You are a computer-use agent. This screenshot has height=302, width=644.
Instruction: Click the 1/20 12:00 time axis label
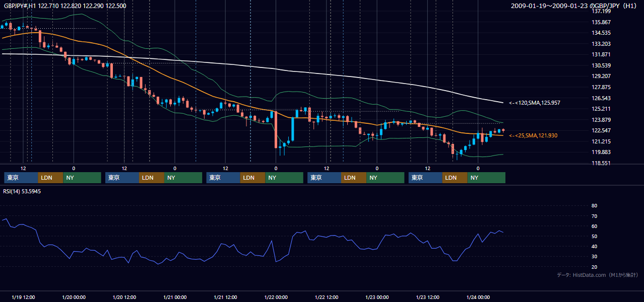point(124,297)
